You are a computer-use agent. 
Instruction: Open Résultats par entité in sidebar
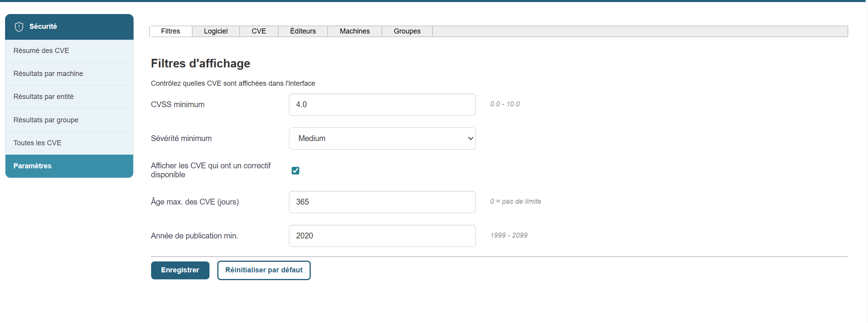coord(43,97)
